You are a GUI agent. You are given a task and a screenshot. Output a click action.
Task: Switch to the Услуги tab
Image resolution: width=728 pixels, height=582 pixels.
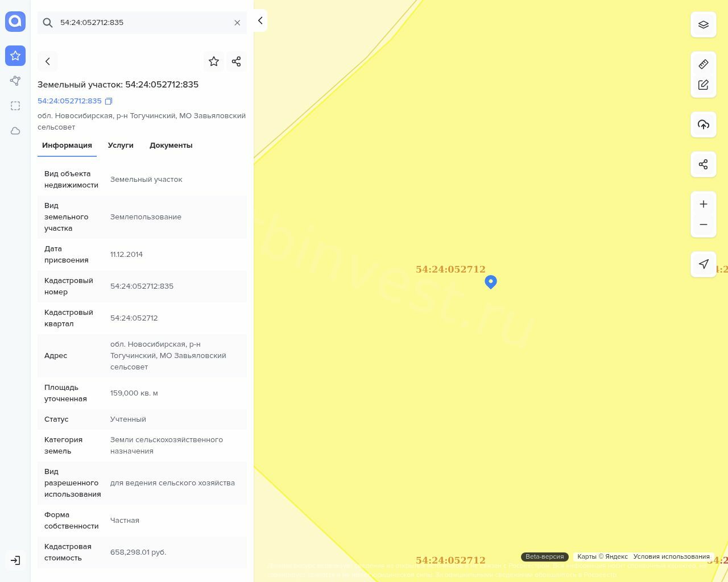coord(121,145)
